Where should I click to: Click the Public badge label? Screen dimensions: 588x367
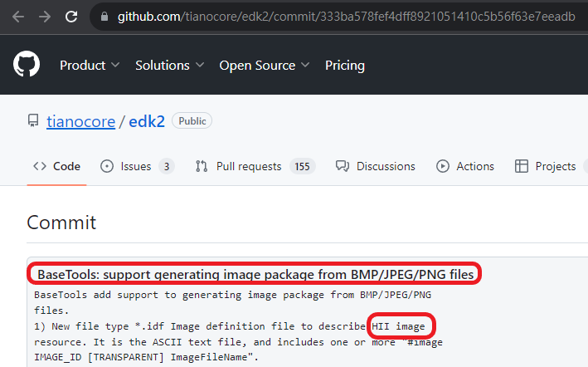(x=192, y=121)
